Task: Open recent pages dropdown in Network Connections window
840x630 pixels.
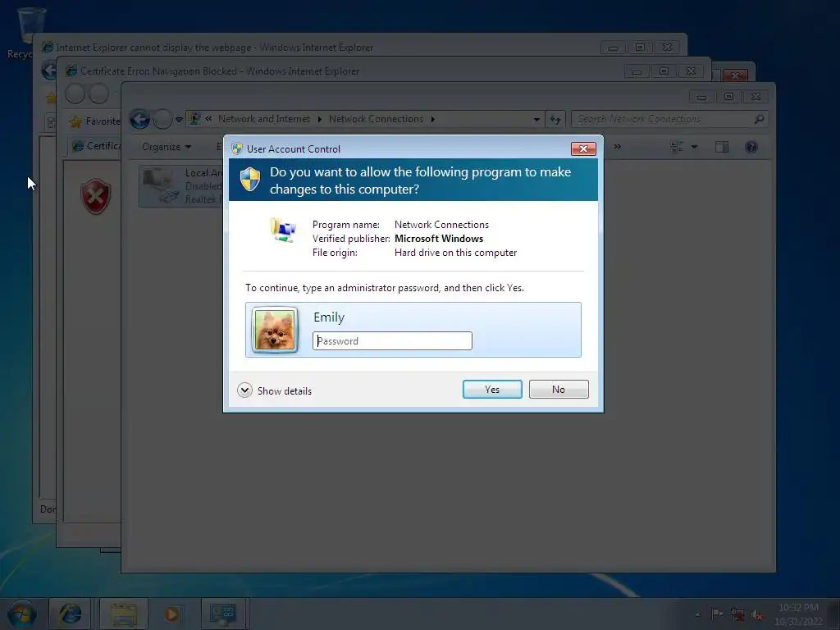Action: pos(179,120)
